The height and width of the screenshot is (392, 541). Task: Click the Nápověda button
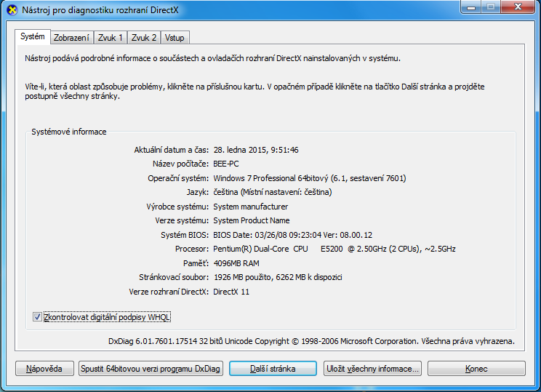pos(44,369)
